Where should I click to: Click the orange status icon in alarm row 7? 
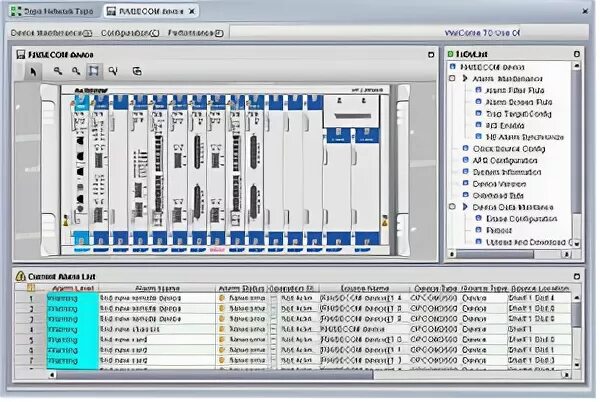point(221,360)
